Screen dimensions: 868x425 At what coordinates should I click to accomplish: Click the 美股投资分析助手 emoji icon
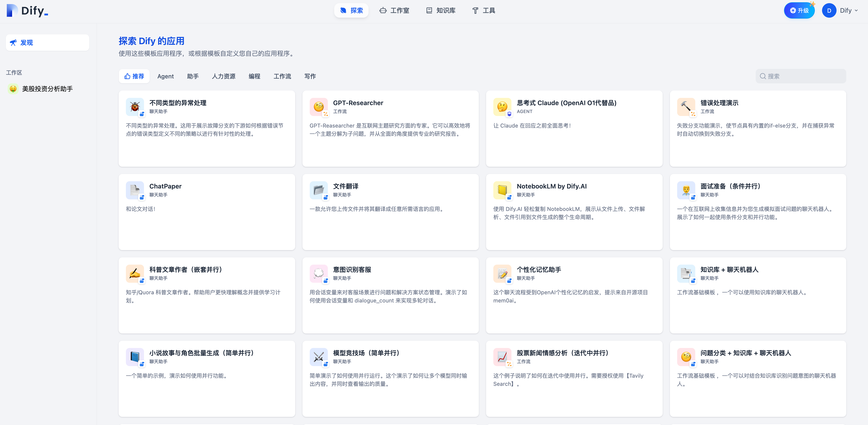pos(13,89)
